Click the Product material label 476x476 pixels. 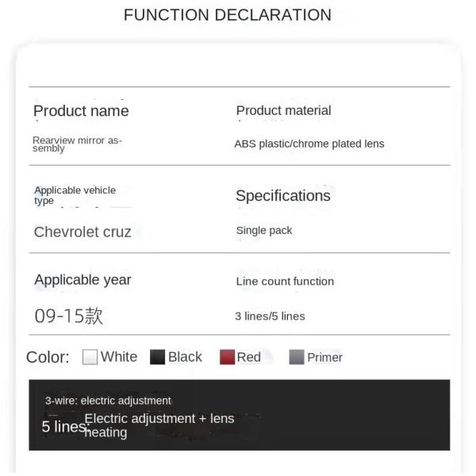pos(283,110)
